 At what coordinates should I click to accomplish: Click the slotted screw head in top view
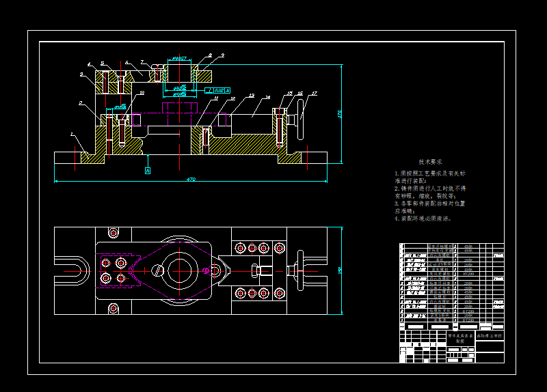click(158, 270)
